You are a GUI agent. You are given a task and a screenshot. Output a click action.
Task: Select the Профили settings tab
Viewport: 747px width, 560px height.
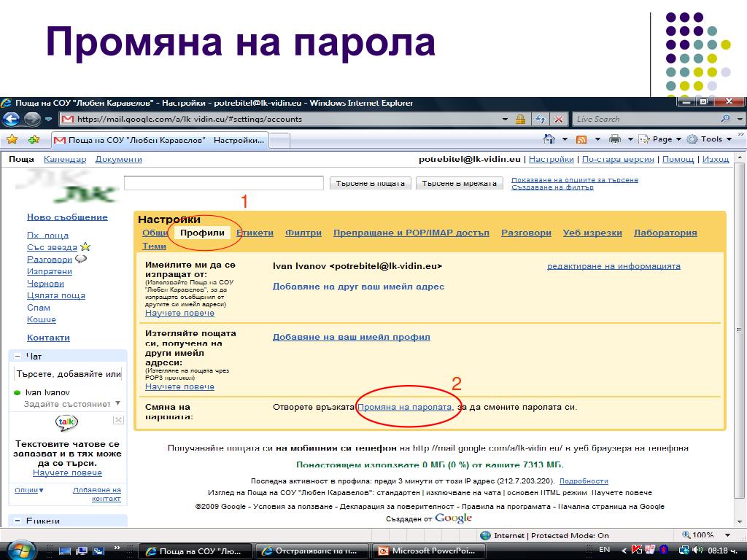[x=203, y=233]
